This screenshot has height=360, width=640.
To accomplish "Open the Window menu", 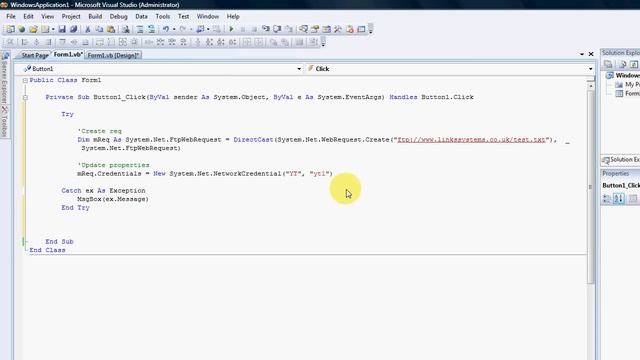I will click(208, 16).
